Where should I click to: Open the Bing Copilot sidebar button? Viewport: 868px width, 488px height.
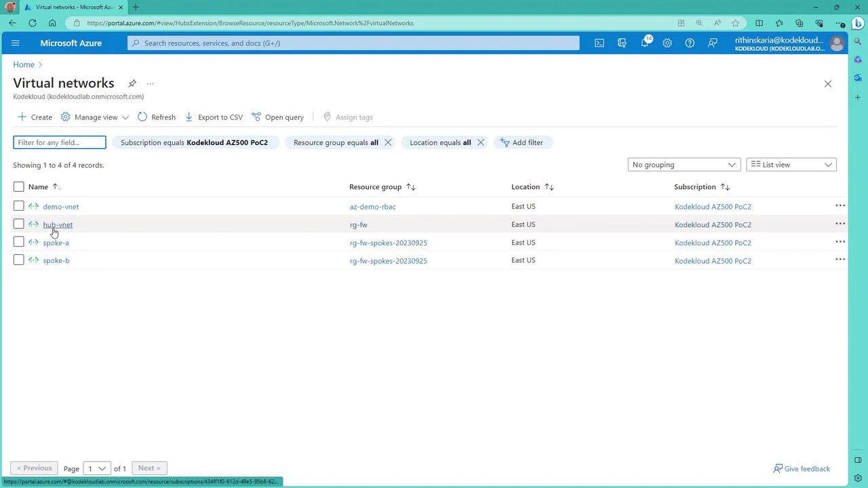click(857, 22)
